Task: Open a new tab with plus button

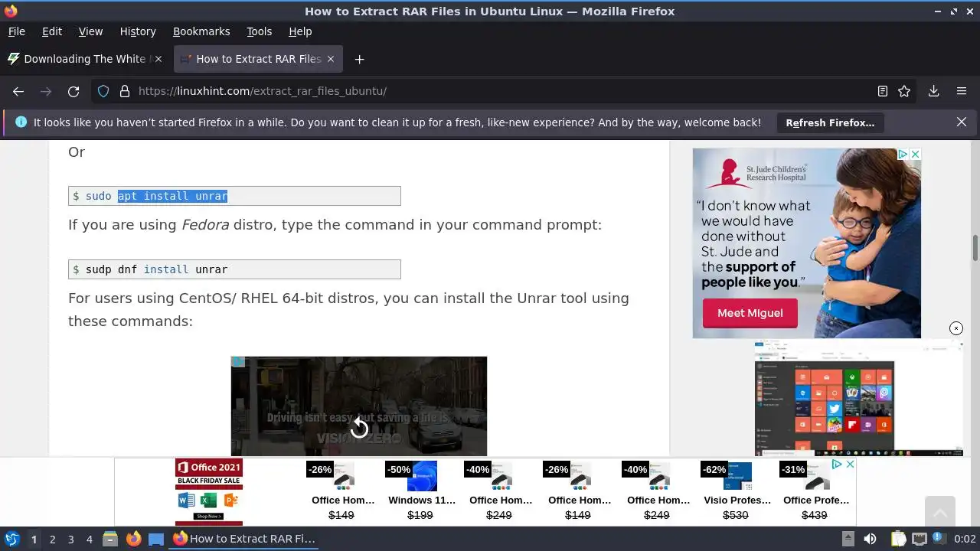Action: click(x=359, y=59)
